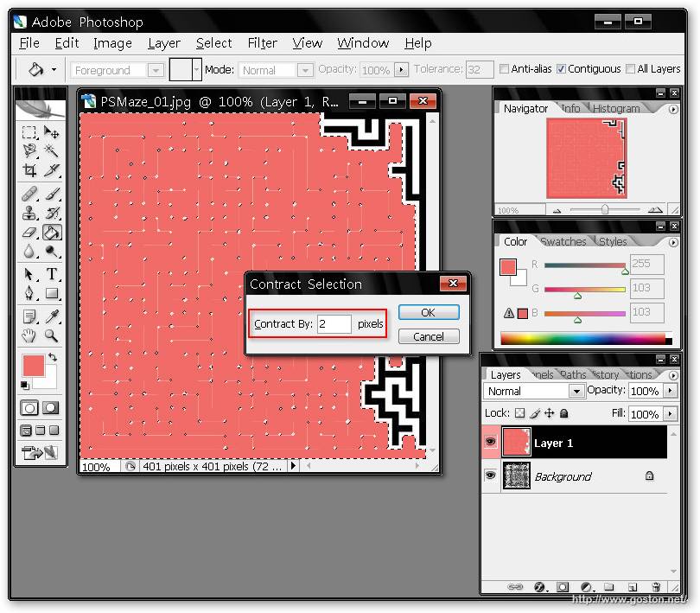Screen dimensions: 700x613
Task: Jump to ImageReady
Action: click(x=40, y=453)
